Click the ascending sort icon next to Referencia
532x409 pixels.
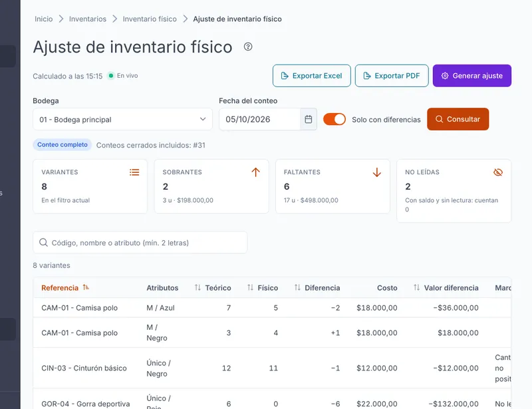(x=86, y=287)
